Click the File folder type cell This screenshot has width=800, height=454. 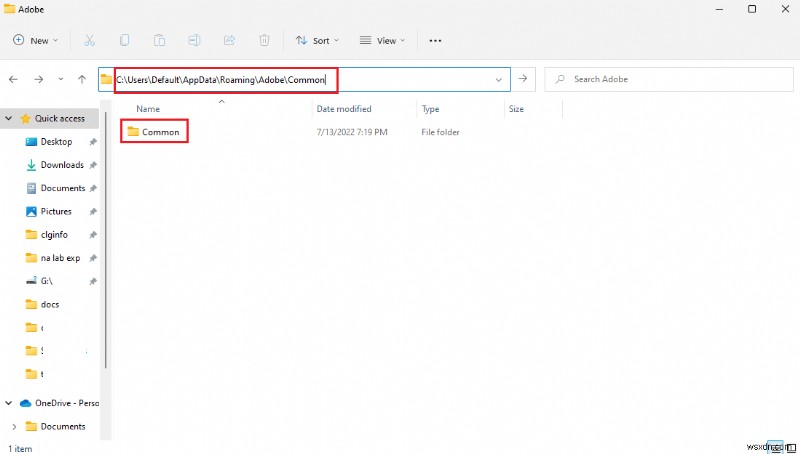point(440,132)
